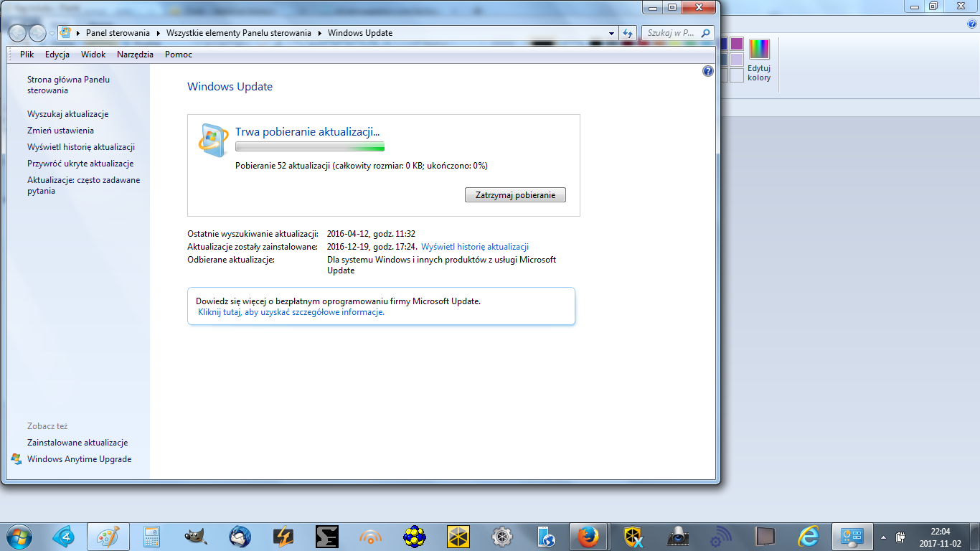Refresh the Windows Update address bar
This screenshot has width=980, height=551.
pyautogui.click(x=628, y=33)
